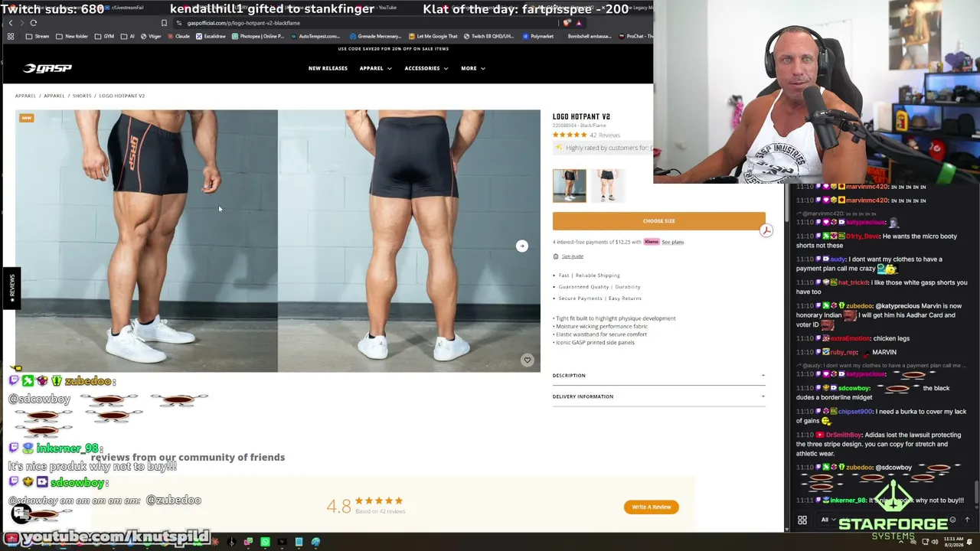Open the Klarna See plans link
Screen dimensions: 980x551
pos(672,242)
